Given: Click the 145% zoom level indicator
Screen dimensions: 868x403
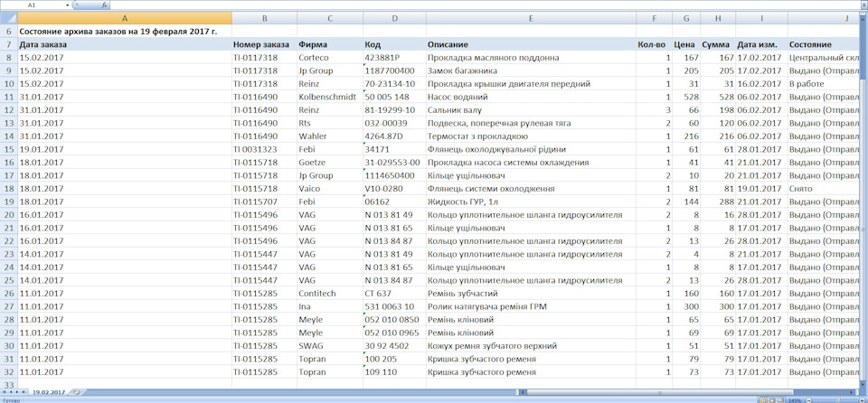Looking at the screenshot, I should (794, 399).
